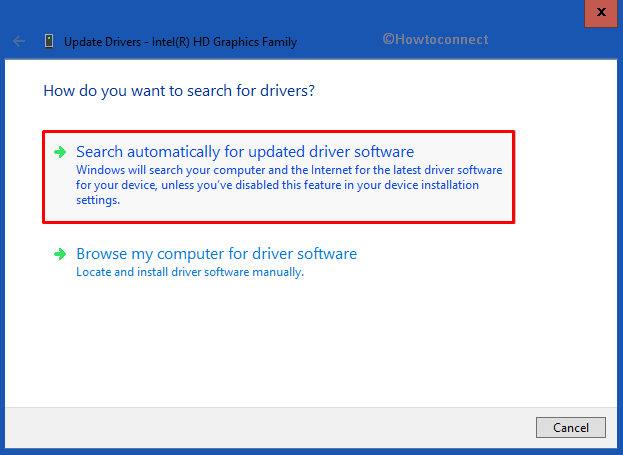Click the 'Update Drivers - Intel(R) HD Graphics Family' title
This screenshot has height=455, width=623.
pos(180,42)
